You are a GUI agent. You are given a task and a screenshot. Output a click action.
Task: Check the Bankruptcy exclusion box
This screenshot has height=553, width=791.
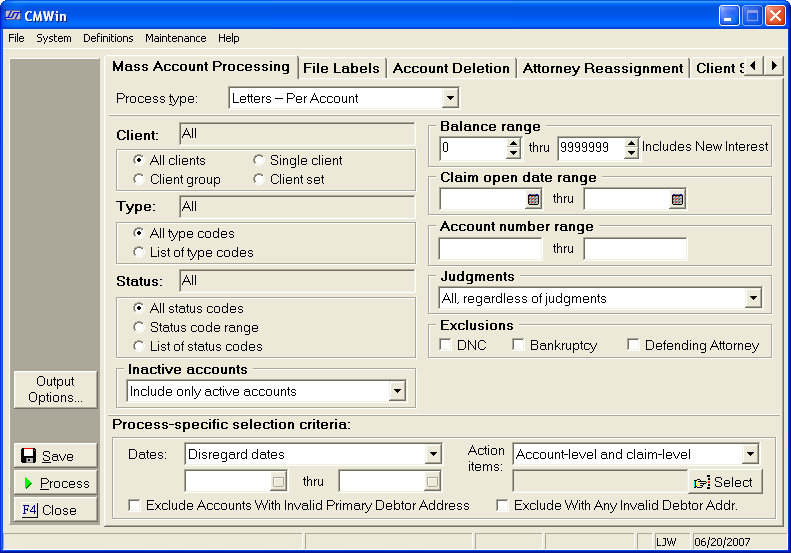pyautogui.click(x=519, y=345)
